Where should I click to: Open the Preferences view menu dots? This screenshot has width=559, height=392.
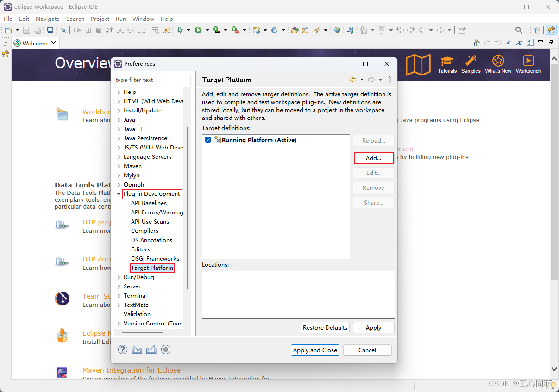[389, 80]
